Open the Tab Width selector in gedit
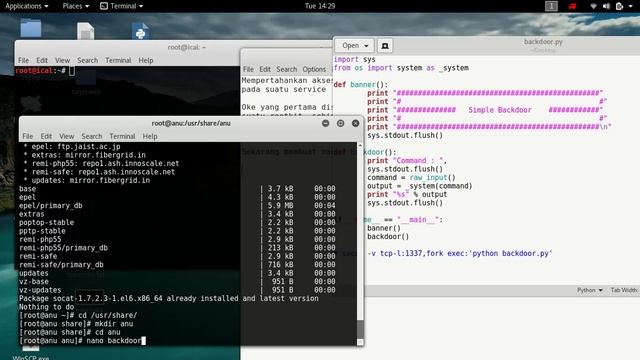640x360 pixels. point(624,290)
